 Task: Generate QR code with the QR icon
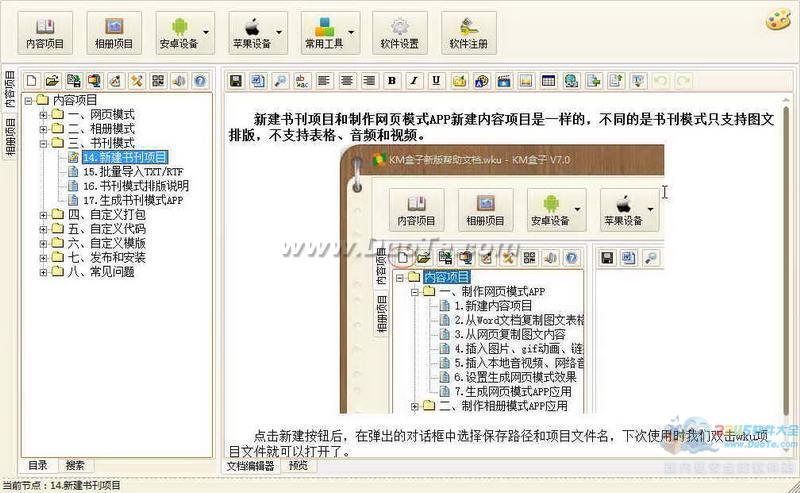click(x=158, y=81)
